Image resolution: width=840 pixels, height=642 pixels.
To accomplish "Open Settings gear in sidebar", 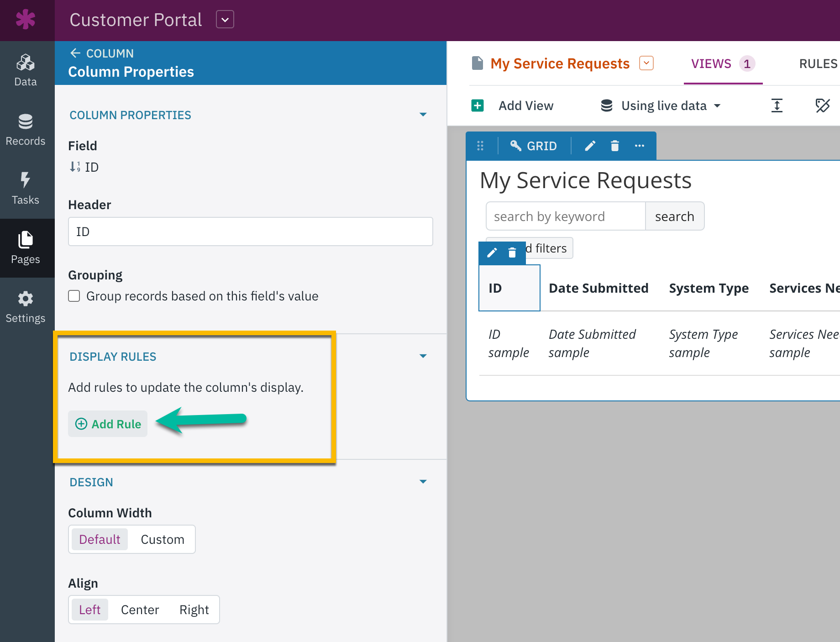I will 26,307.
